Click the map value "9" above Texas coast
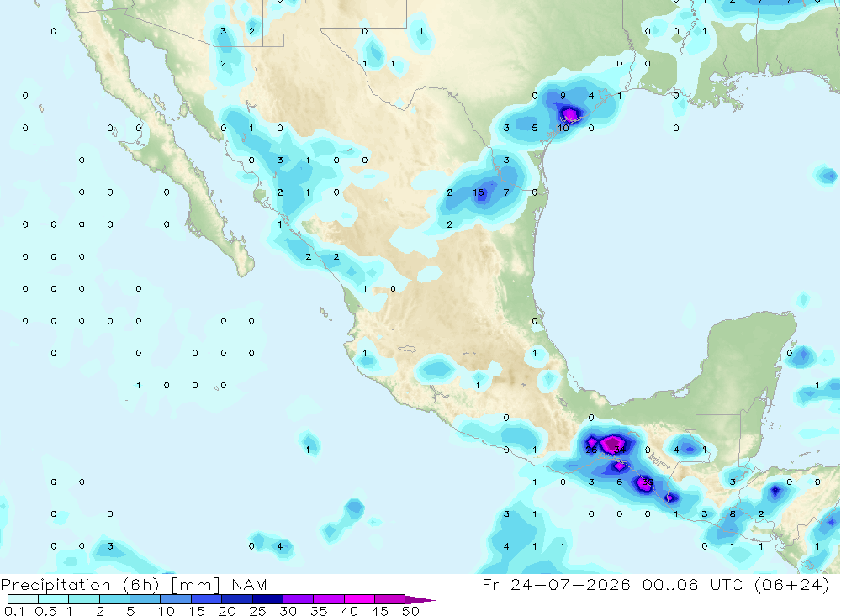The height and width of the screenshot is (616, 841). [x=563, y=96]
